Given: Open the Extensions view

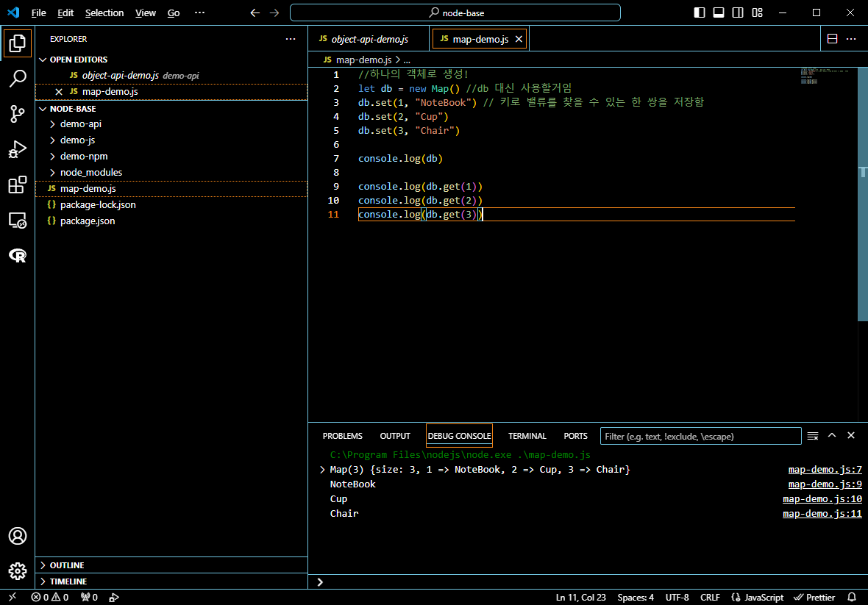Looking at the screenshot, I should [x=17, y=185].
